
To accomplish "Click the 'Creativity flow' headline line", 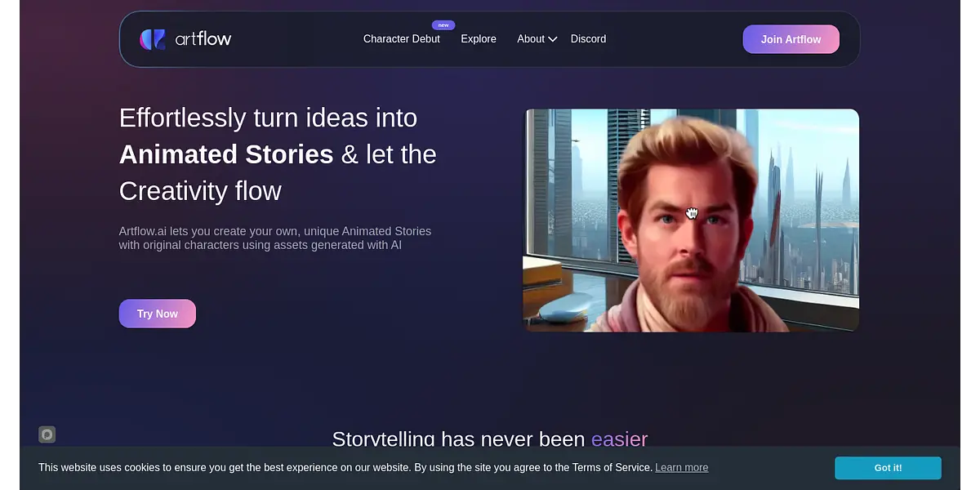I will tap(200, 191).
